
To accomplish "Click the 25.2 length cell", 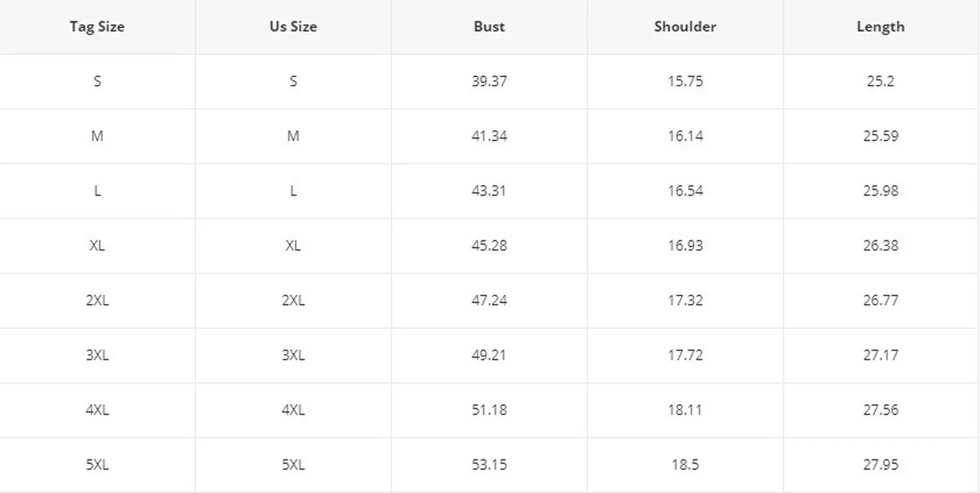I will pos(880,81).
